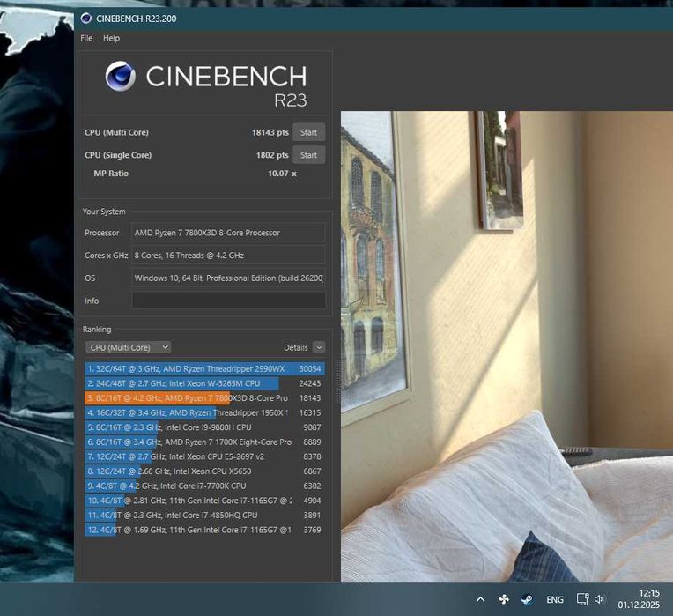Expand the Details arrow in Ranking
Screen dimensions: 673x616
pyautogui.click(x=319, y=347)
